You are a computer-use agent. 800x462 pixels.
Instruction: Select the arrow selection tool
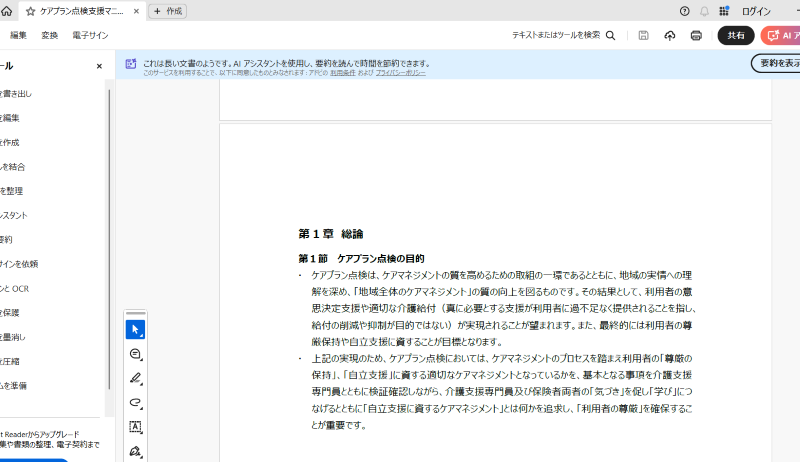(135, 329)
